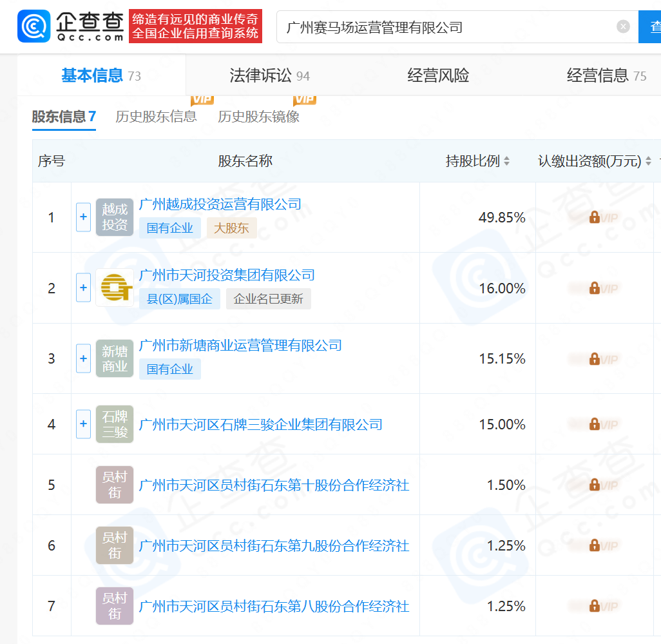The image size is (661, 644).
Task: Clear the search box with X icon
Action: click(x=623, y=26)
